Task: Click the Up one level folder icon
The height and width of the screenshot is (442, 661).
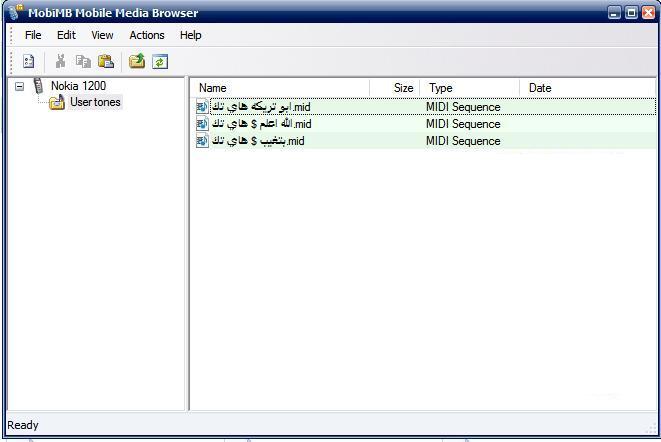Action: pyautogui.click(x=137, y=61)
